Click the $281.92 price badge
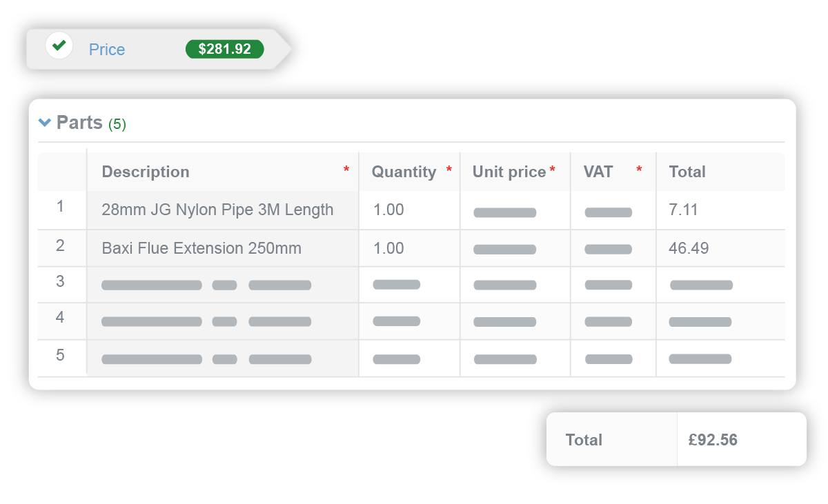 pos(224,49)
